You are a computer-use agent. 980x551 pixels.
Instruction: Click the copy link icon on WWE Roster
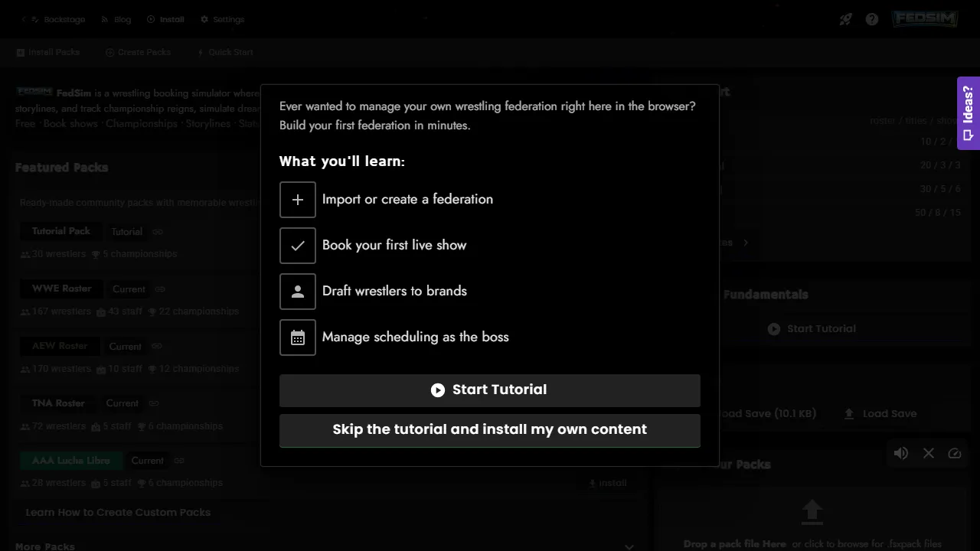click(x=159, y=289)
